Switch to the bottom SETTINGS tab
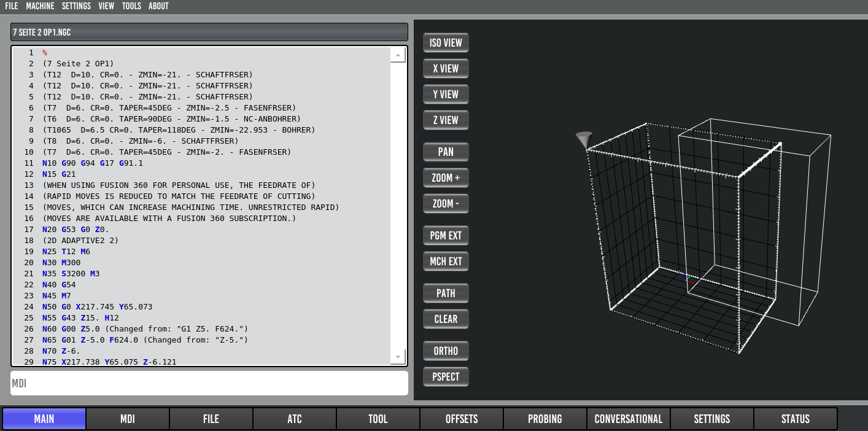The image size is (868, 431). (712, 419)
